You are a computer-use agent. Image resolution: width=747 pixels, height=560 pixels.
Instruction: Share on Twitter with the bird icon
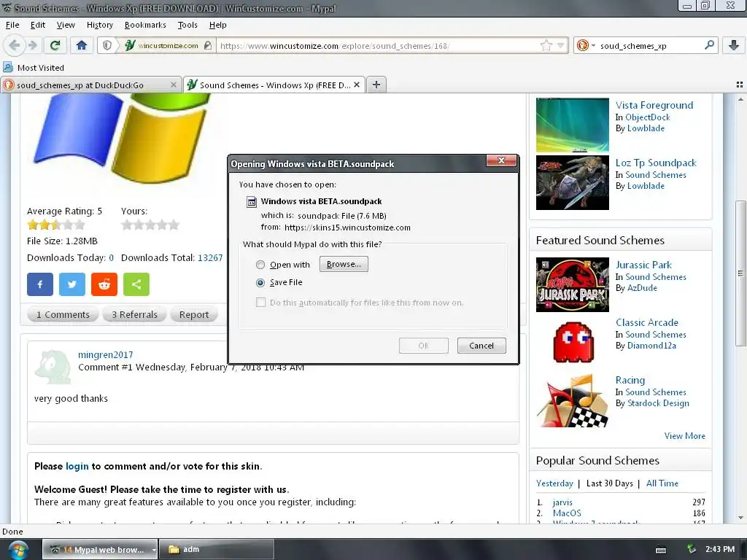pyautogui.click(x=72, y=284)
